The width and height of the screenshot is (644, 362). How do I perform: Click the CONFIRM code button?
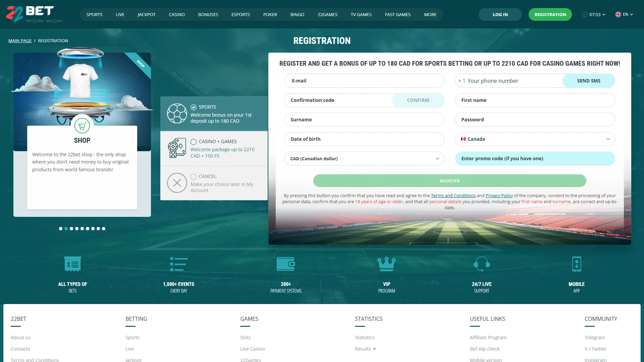(x=418, y=100)
